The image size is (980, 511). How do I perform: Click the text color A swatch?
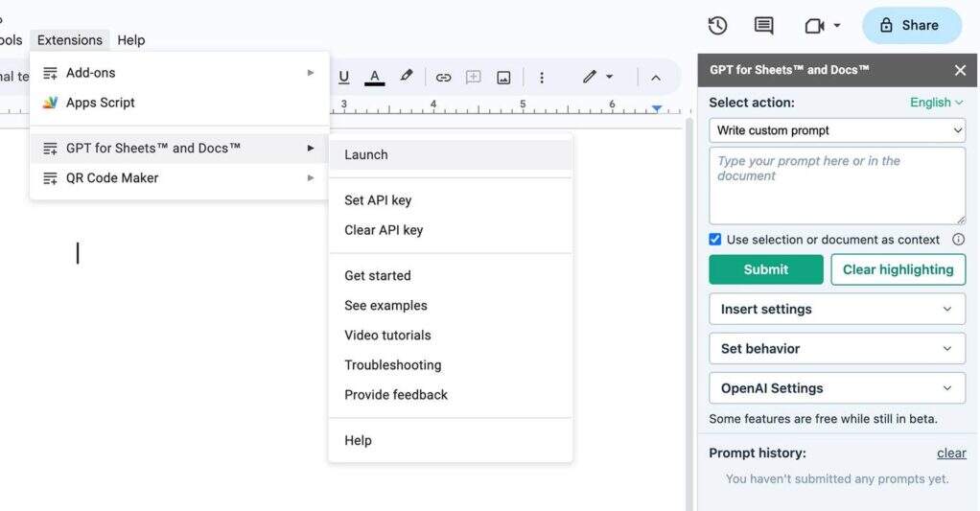point(375,77)
